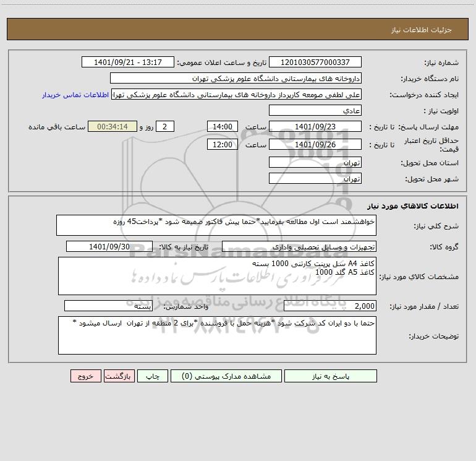The width and height of the screenshot is (476, 461).
Task: Click the label توضیحات خریدار
Action: (433, 336)
